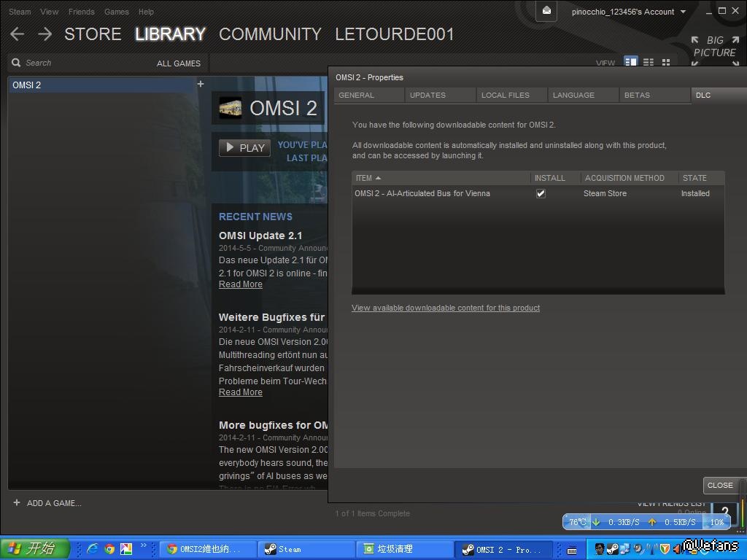
Task: Open the Windows Start button
Action: pos(34,548)
